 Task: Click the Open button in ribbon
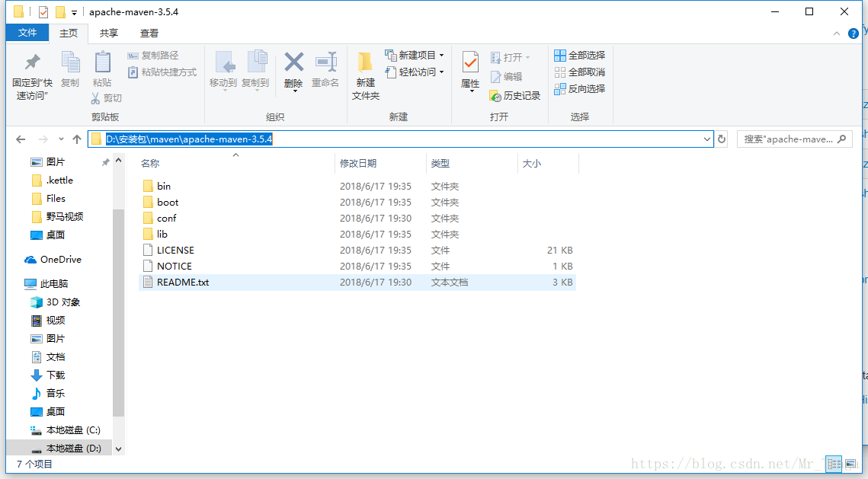[510, 58]
